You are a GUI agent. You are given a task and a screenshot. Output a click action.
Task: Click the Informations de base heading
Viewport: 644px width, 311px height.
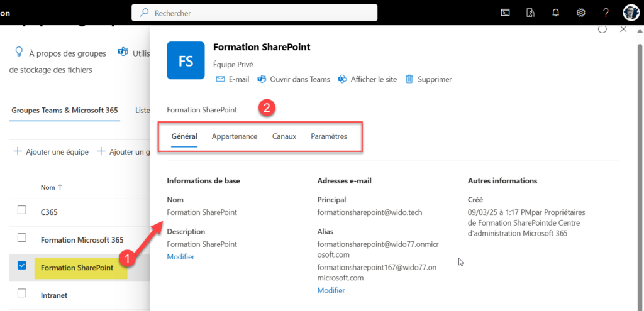coord(203,180)
